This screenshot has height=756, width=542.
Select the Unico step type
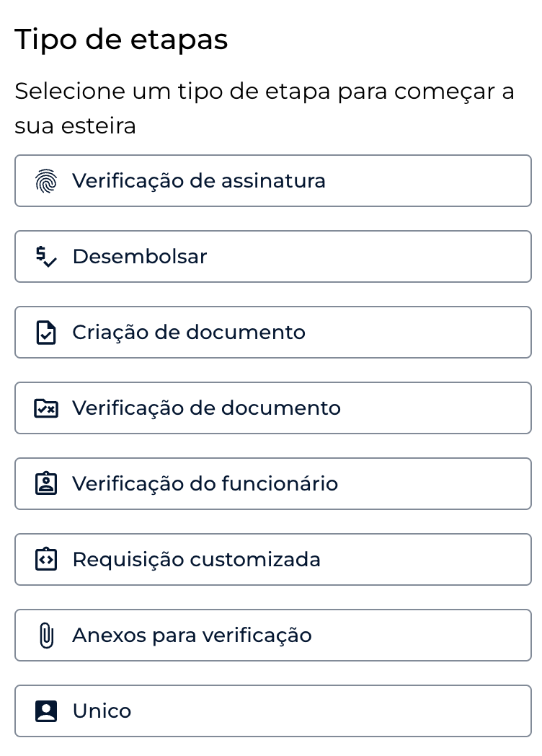click(x=272, y=711)
